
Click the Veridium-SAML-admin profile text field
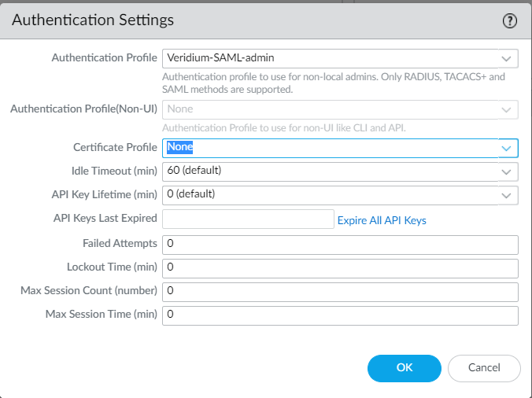329,58
